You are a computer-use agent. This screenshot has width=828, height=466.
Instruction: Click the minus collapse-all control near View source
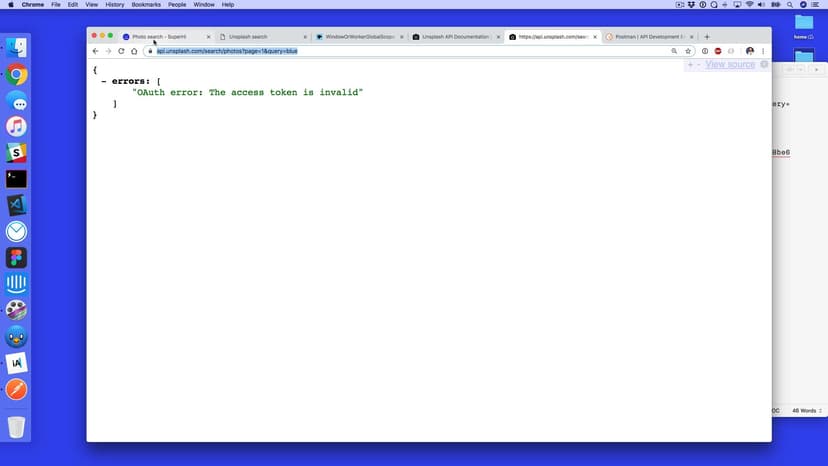coord(697,65)
